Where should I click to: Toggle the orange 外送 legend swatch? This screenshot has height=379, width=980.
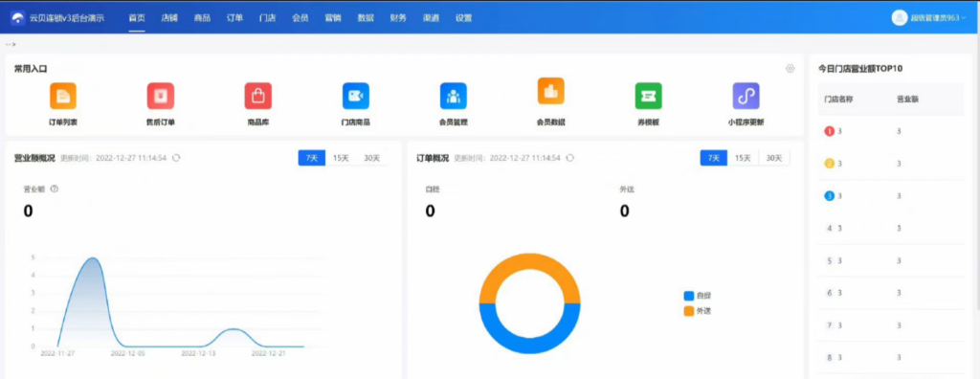[689, 310]
